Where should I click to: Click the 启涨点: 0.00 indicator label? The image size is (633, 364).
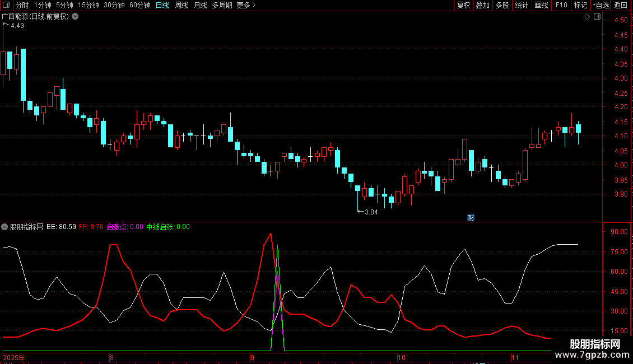pos(125,227)
